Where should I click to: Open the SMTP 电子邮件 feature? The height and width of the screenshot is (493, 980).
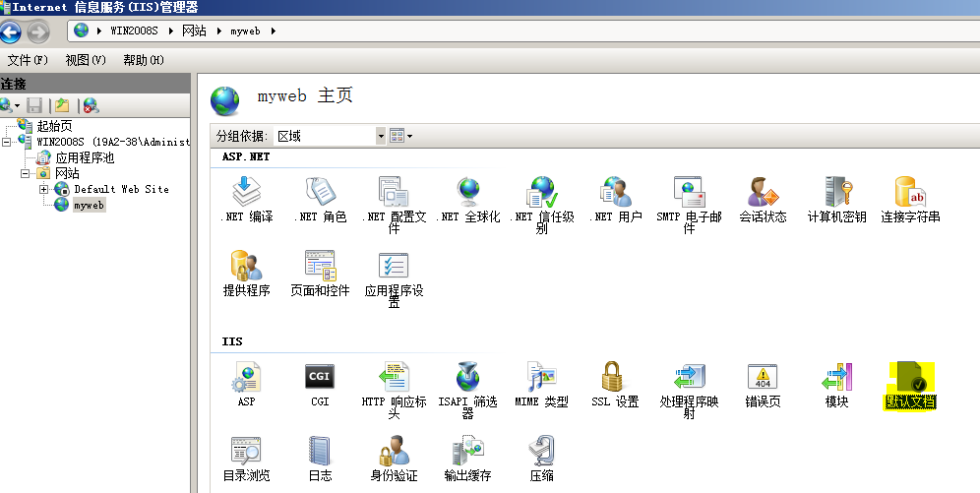pyautogui.click(x=689, y=205)
